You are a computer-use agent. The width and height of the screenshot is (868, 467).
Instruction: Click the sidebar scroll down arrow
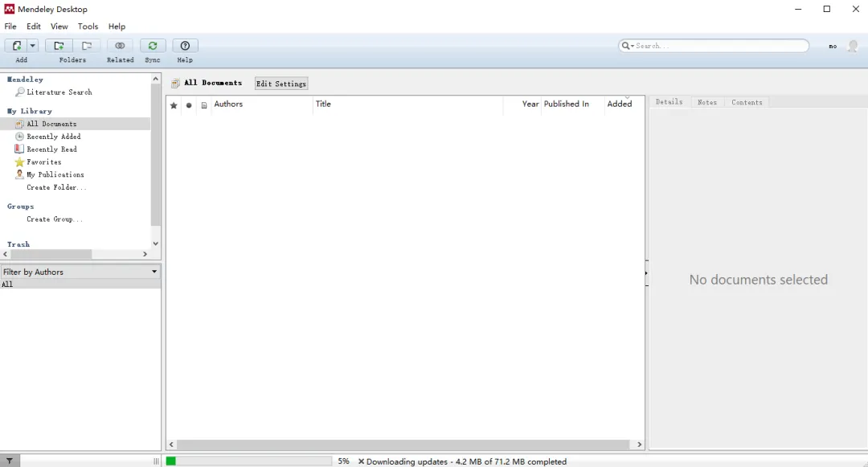(x=156, y=244)
